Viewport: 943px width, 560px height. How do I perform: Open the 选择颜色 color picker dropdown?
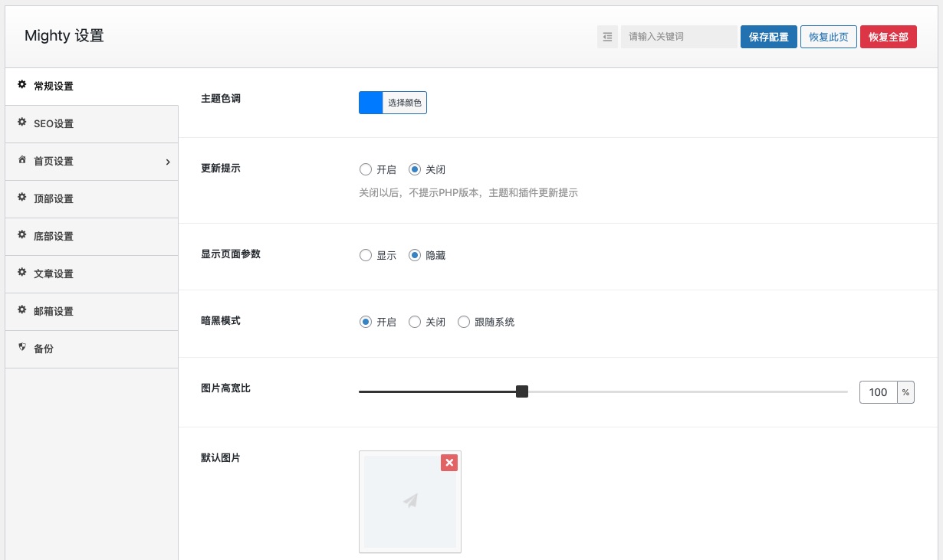click(x=404, y=103)
